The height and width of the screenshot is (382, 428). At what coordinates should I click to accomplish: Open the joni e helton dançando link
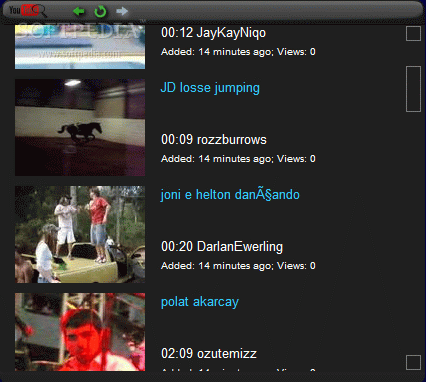click(230, 195)
